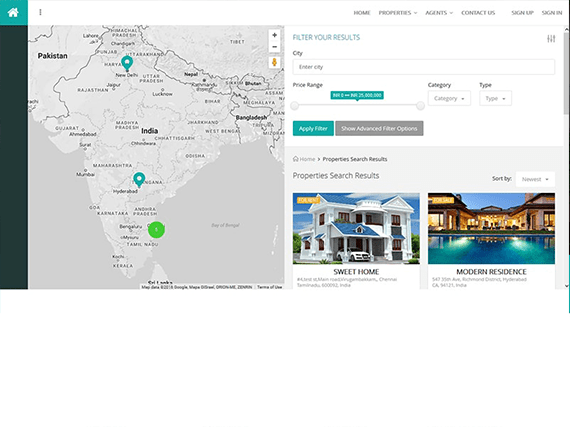Go to Contact Us page

(x=478, y=13)
